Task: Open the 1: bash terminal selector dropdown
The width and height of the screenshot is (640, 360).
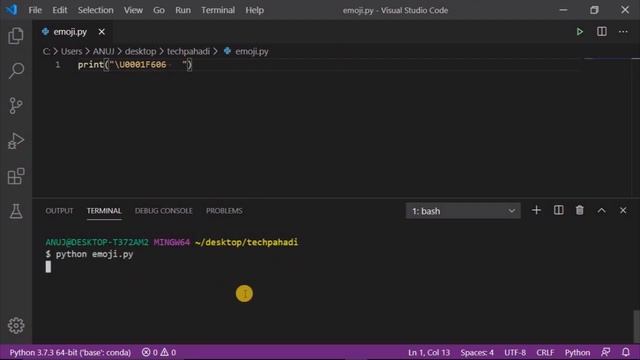Action: (x=463, y=211)
